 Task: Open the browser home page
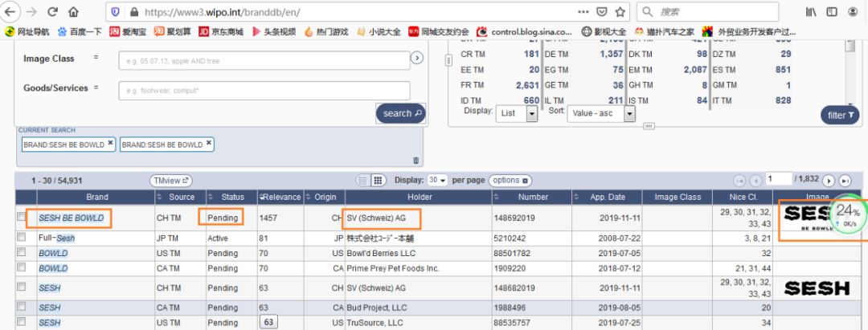tap(73, 11)
